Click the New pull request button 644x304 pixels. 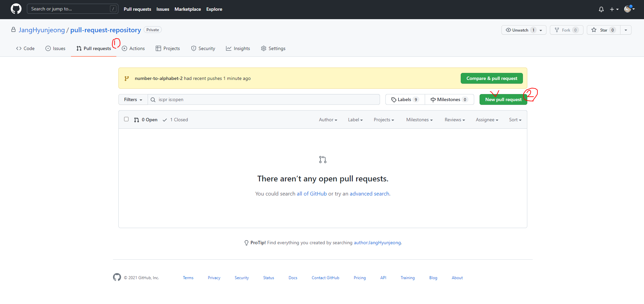tap(503, 99)
